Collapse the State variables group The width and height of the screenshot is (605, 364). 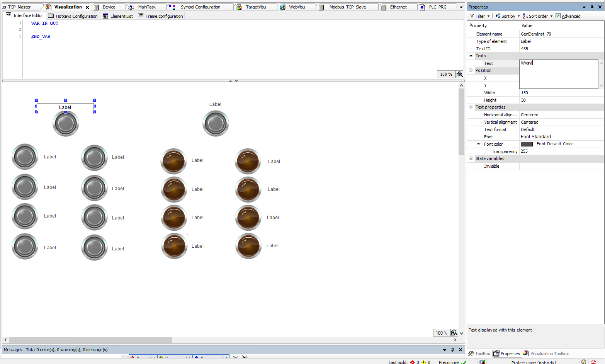[x=471, y=158]
